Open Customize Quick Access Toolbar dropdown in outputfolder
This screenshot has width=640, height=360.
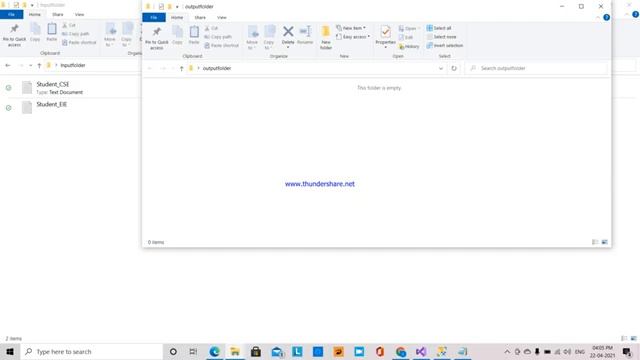coord(177,7)
